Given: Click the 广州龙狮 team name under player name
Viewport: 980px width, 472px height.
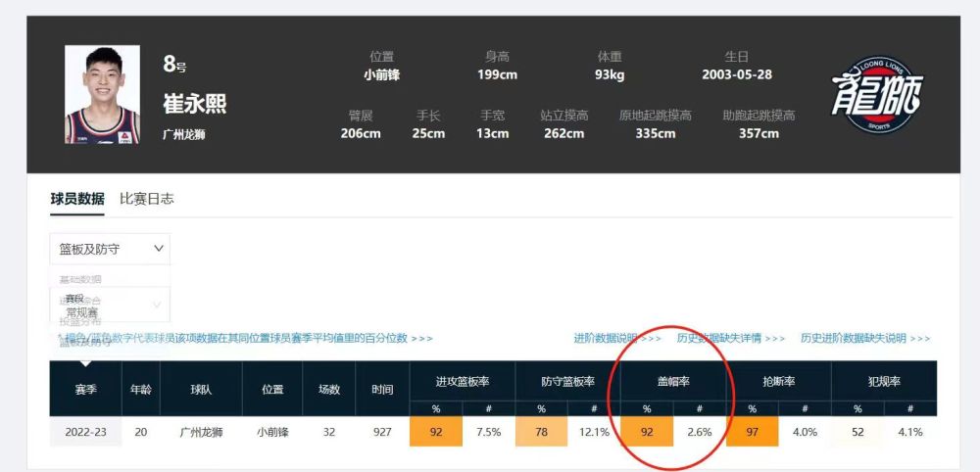Looking at the screenshot, I should [184, 135].
